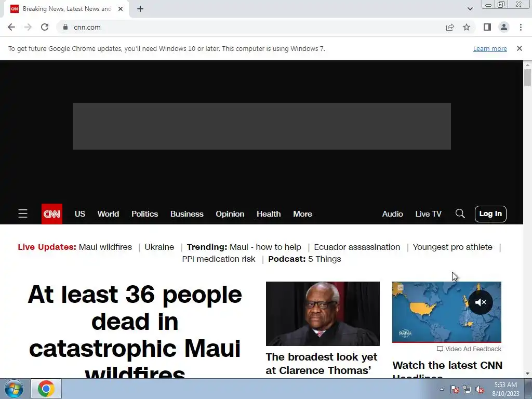Open the Maui wildfires headline article
The width and height of the screenshot is (532, 399).
[x=135, y=331]
